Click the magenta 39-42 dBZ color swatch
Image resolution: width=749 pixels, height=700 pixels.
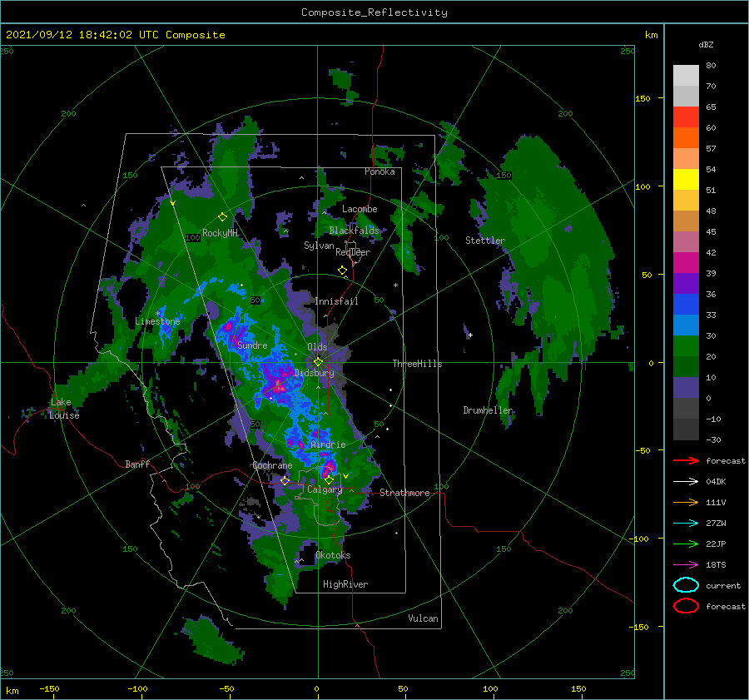[x=686, y=263]
